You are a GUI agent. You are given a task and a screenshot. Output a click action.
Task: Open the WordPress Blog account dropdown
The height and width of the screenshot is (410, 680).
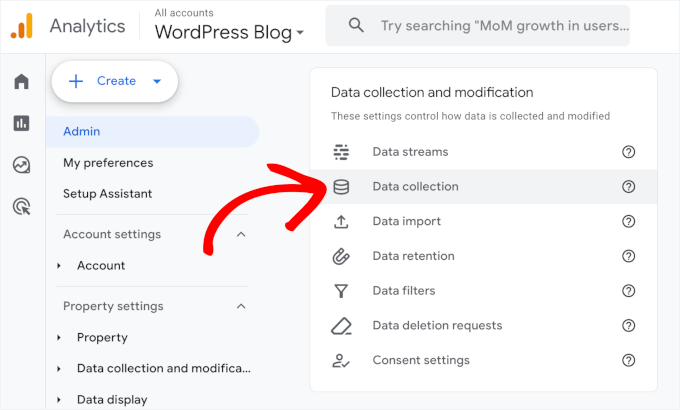(x=229, y=33)
